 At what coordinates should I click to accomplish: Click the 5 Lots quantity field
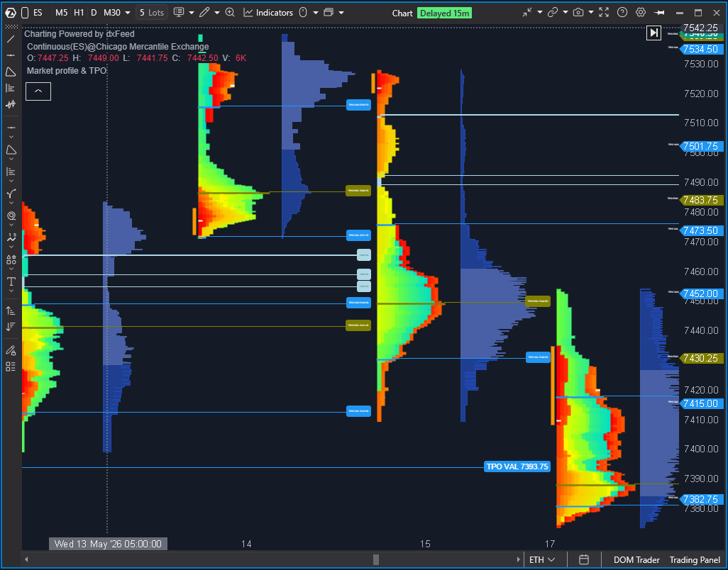(152, 13)
